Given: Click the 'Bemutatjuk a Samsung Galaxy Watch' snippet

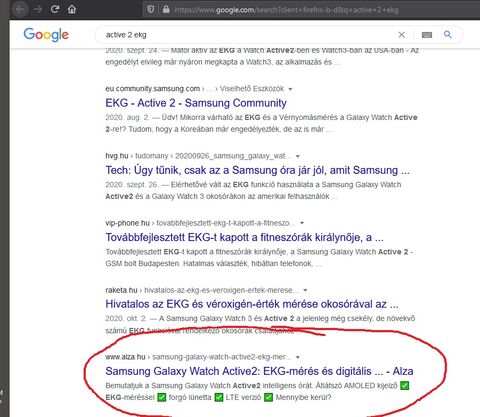Looking at the screenshot, I should click(x=257, y=391).
